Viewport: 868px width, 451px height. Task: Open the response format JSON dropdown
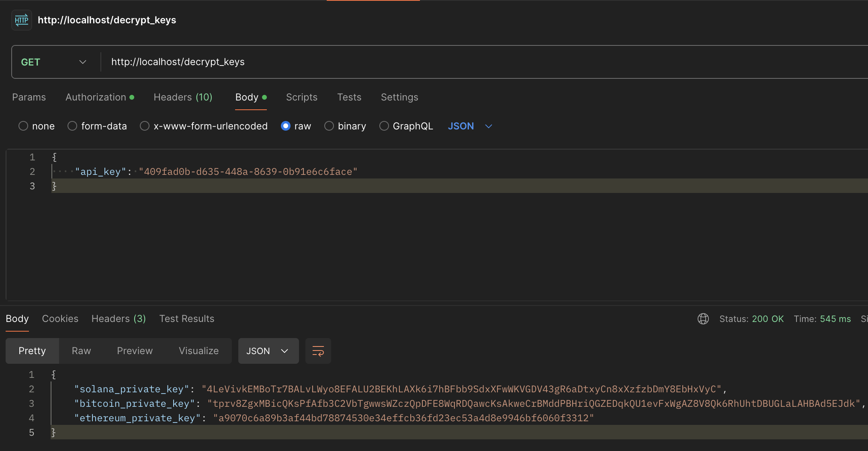(x=268, y=351)
